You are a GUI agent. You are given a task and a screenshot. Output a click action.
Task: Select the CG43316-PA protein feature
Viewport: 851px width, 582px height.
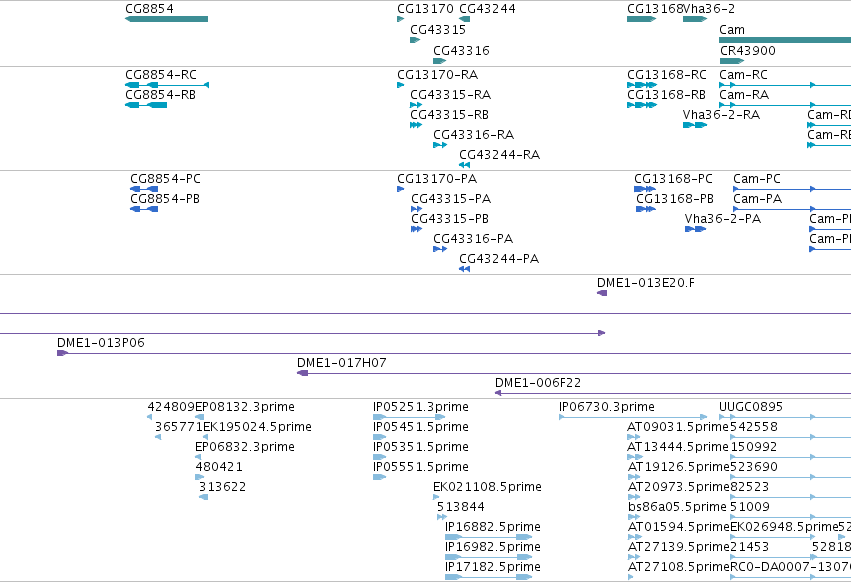[440, 249]
